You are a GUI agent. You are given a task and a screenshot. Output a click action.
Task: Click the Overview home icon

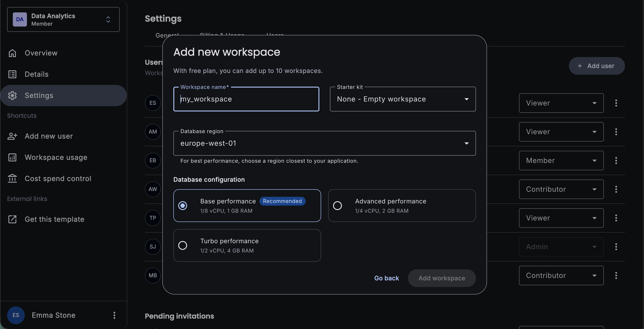point(12,53)
